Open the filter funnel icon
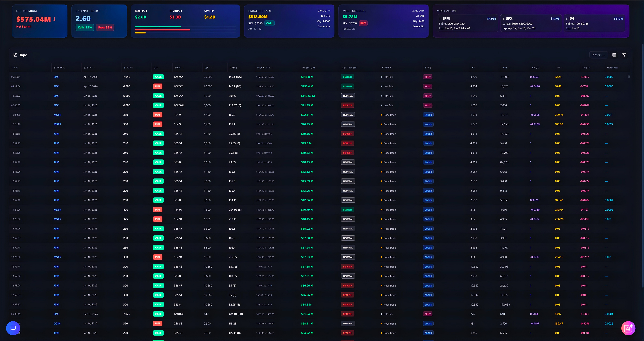 pos(624,55)
